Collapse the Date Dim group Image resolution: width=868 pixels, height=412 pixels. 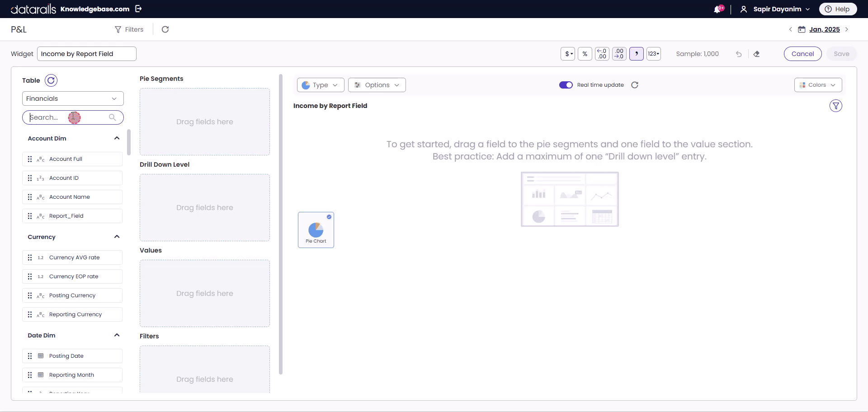[x=117, y=335]
